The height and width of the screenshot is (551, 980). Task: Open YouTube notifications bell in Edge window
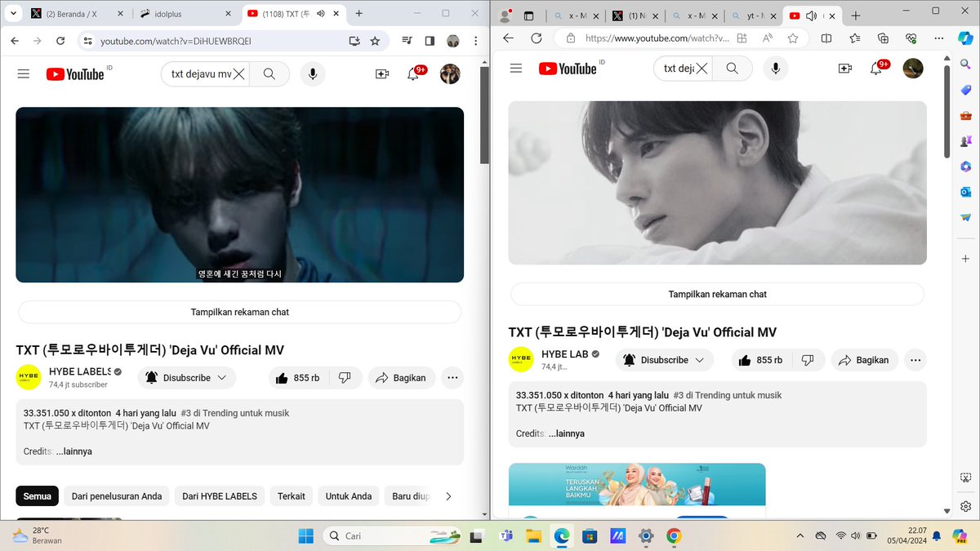click(877, 69)
